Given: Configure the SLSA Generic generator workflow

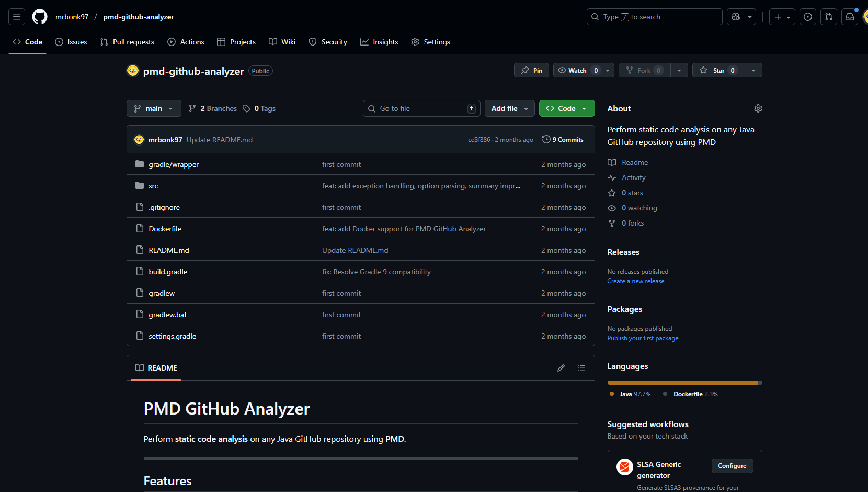Looking at the screenshot, I should 732,466.
